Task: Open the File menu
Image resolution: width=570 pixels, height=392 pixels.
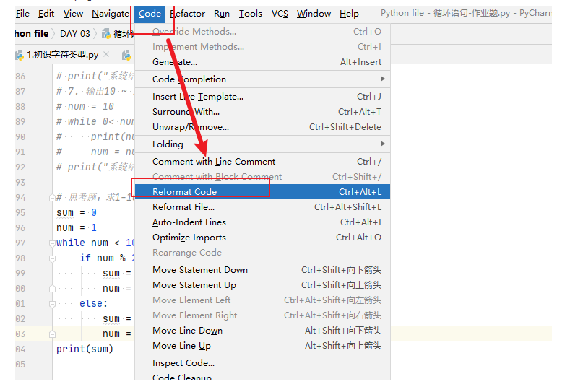Action: [22, 14]
